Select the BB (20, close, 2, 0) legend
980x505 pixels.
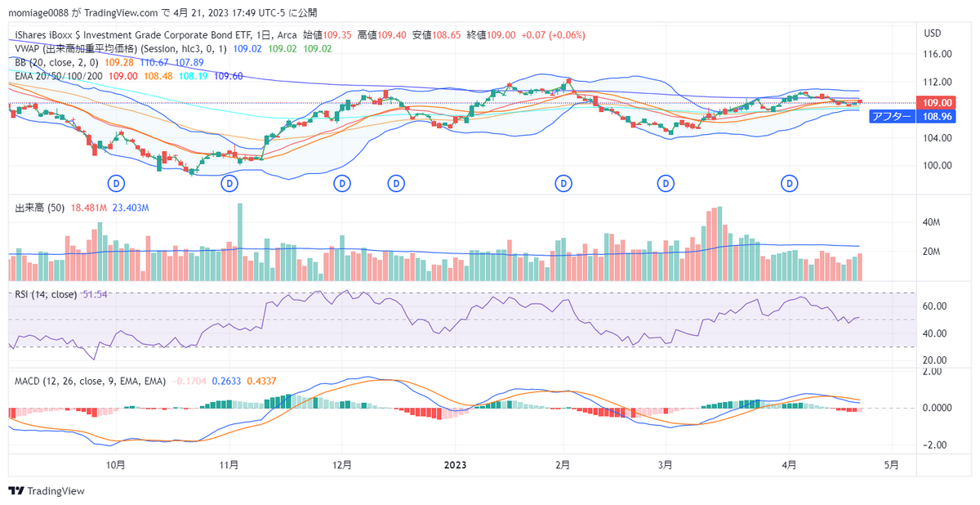pyautogui.click(x=57, y=62)
